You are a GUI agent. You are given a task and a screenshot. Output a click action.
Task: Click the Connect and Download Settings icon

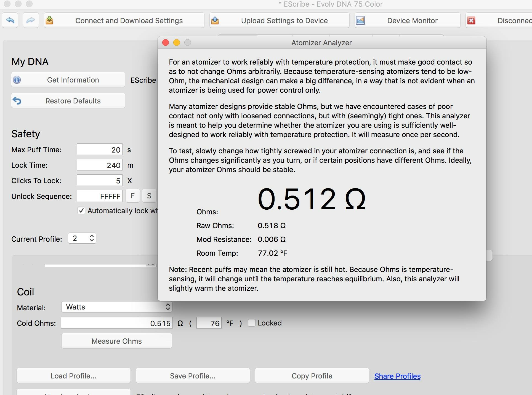pyautogui.click(x=49, y=20)
